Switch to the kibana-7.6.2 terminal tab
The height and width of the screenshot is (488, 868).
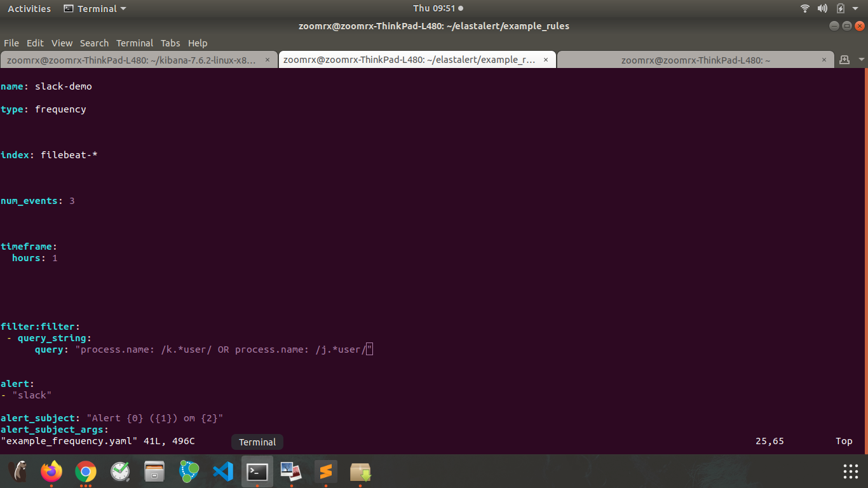coord(133,59)
